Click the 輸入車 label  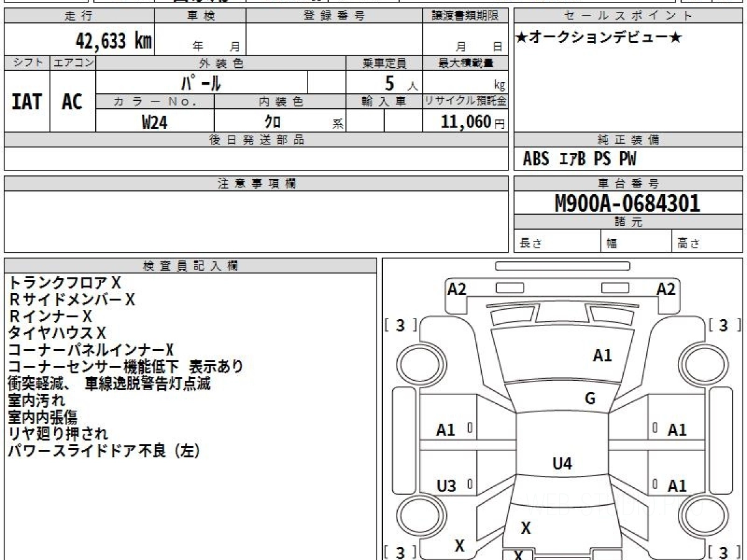384,101
